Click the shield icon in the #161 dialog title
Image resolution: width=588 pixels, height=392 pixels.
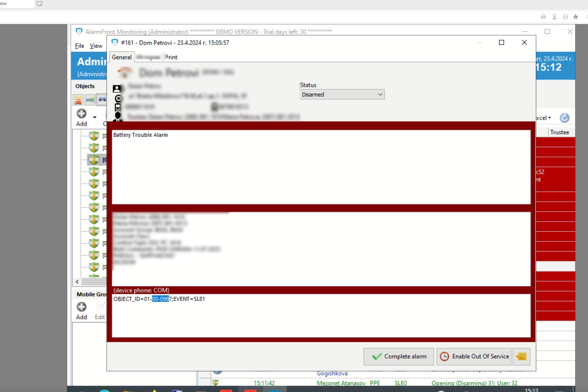coord(115,42)
